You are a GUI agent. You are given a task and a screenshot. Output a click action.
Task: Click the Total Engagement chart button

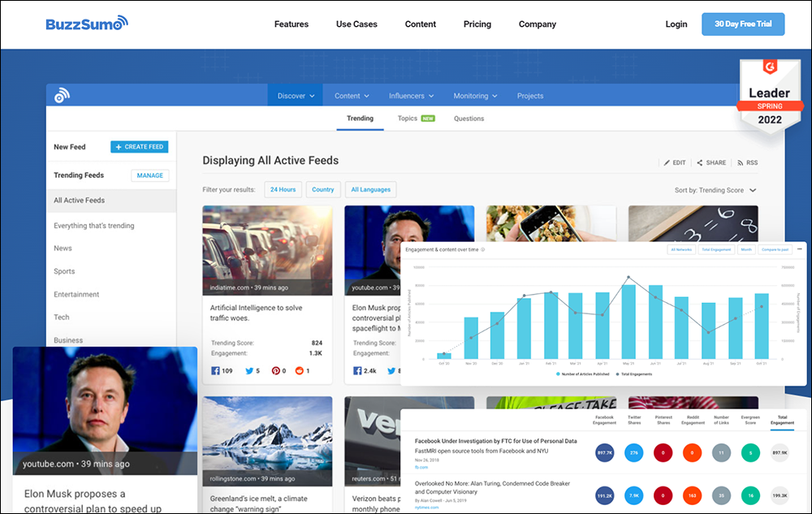pyautogui.click(x=716, y=249)
